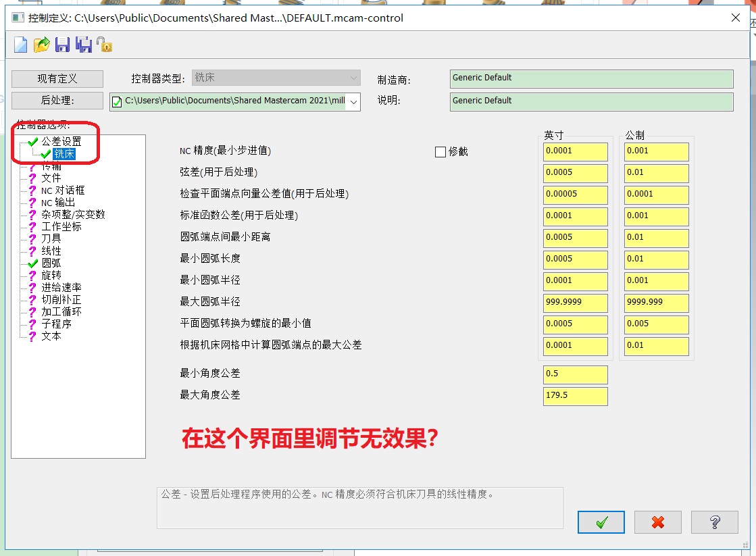756x556 pixels.
Task: Click 最小角度公差 field 0.5
Action: [x=575, y=375]
